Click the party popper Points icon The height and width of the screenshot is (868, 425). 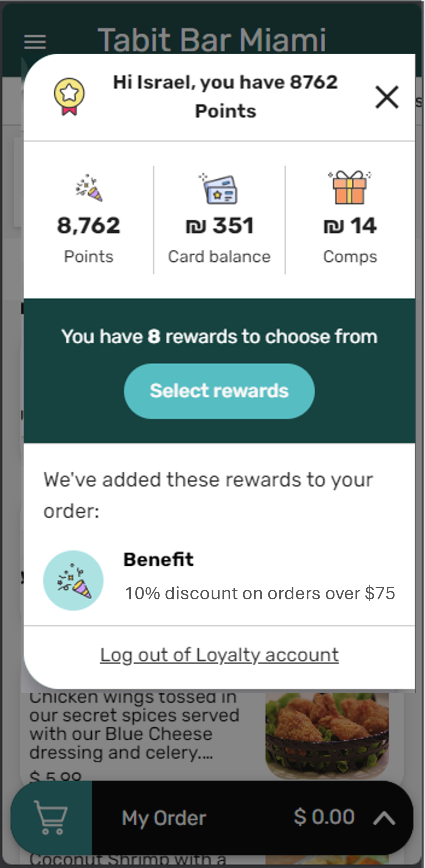(x=89, y=188)
